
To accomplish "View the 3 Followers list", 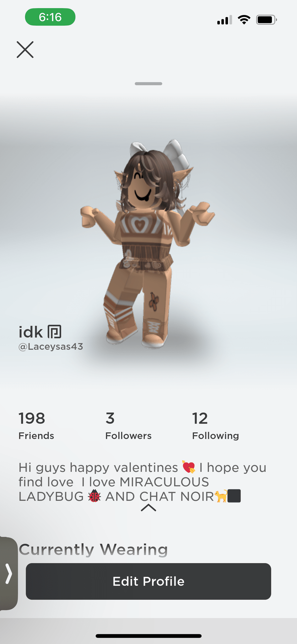I will coord(128,426).
